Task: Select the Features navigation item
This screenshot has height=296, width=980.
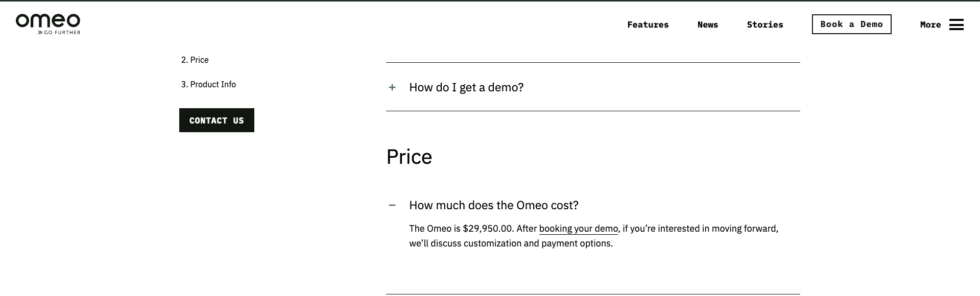Action: click(x=648, y=24)
